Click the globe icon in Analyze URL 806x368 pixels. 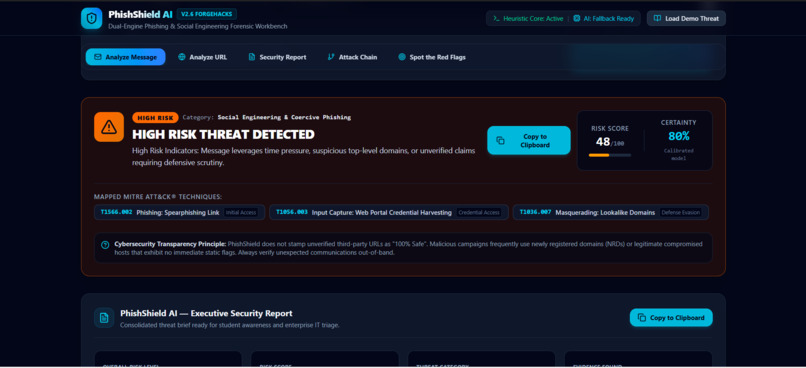click(182, 57)
